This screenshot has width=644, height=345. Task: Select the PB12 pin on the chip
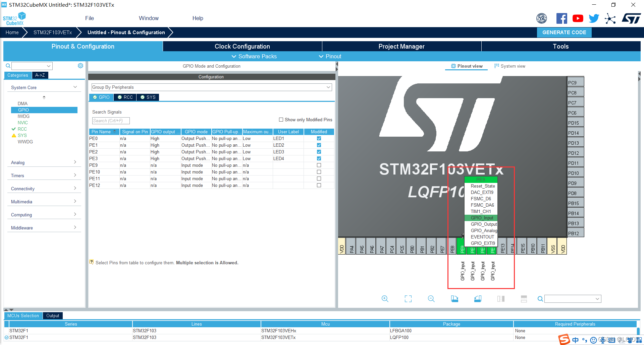[576, 233]
